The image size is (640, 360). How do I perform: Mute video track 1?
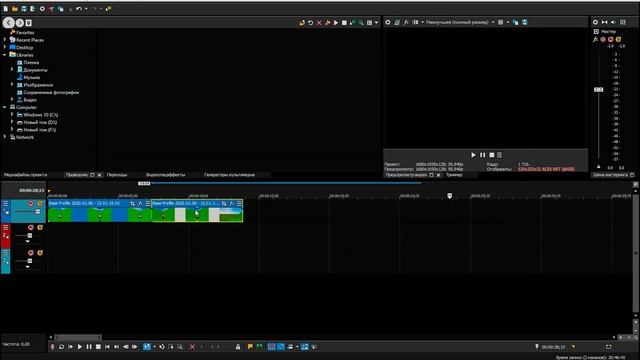pos(31,203)
